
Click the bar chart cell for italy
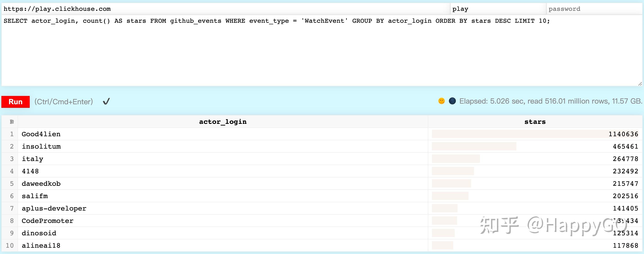point(456,159)
